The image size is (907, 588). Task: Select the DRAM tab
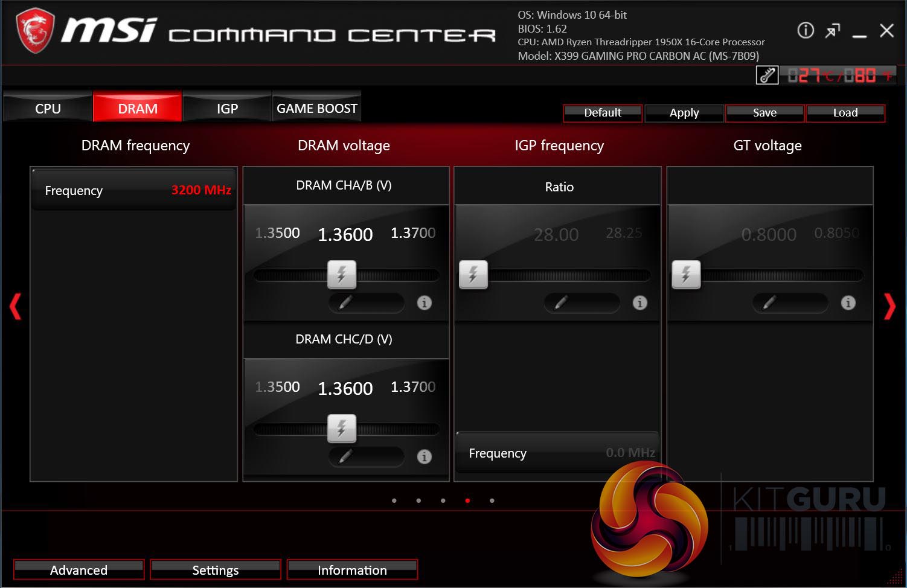click(x=138, y=108)
